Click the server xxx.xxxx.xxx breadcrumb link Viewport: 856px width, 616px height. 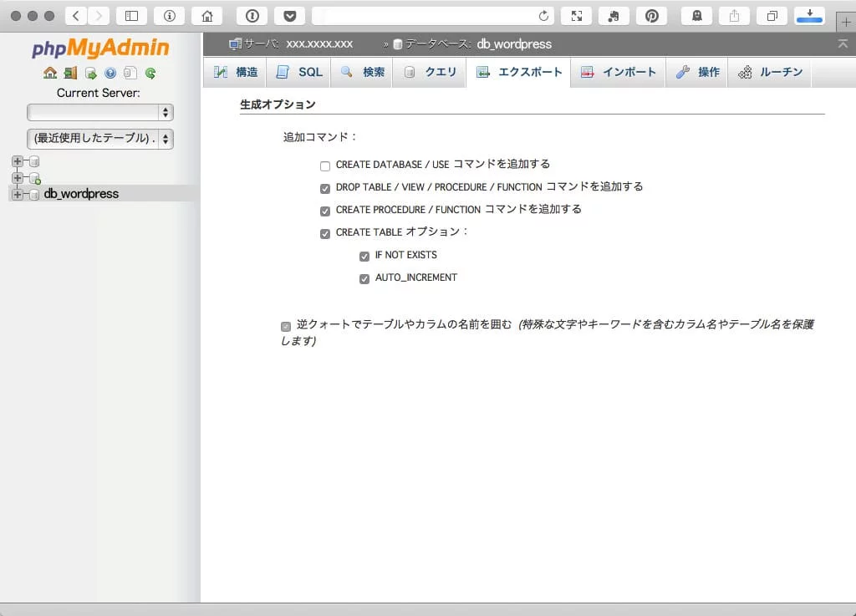[319, 43]
